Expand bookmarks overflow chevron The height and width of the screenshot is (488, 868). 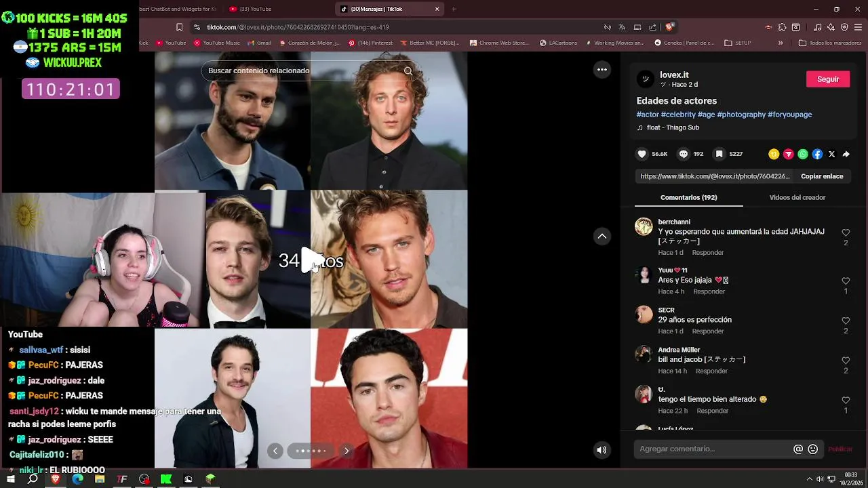click(781, 43)
